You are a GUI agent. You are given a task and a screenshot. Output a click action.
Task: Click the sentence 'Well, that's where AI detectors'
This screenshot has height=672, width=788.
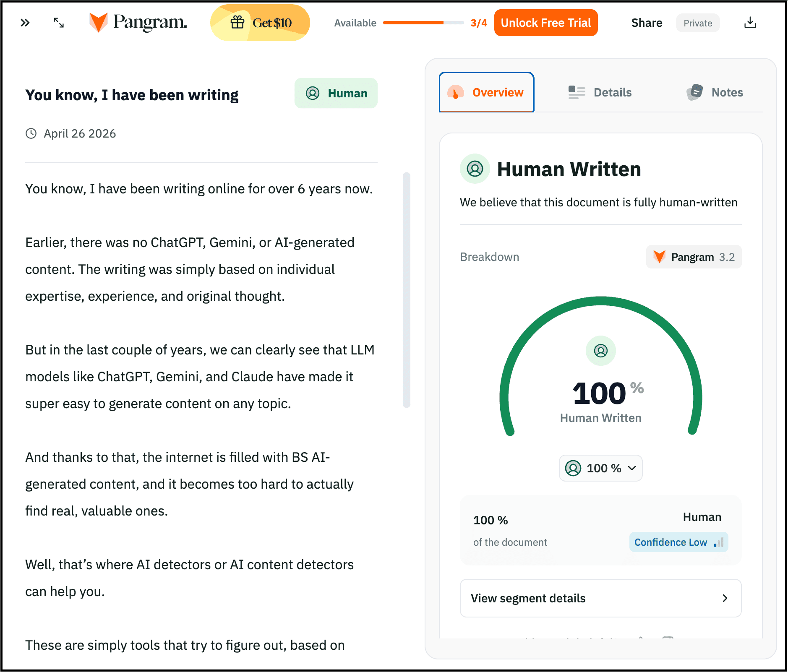tap(190, 578)
